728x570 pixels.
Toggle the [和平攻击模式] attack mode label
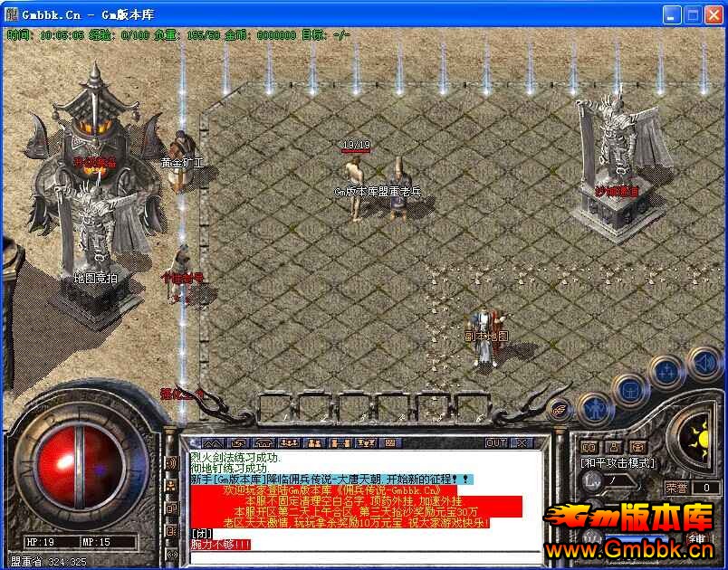tap(618, 463)
